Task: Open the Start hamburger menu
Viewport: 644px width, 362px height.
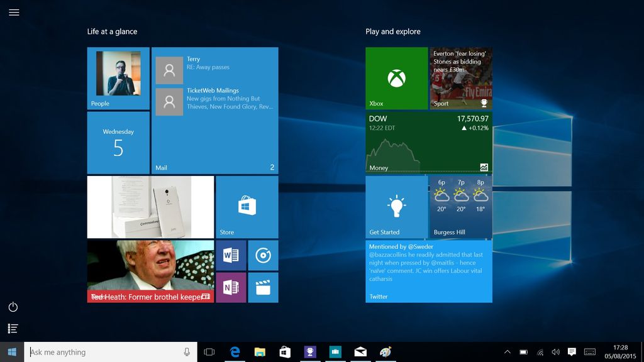Action: (x=13, y=12)
